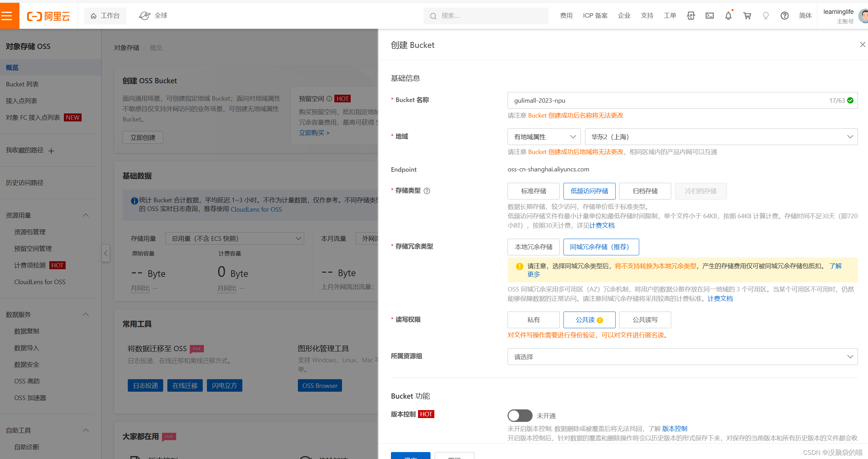Collapse the 资源用量 section
This screenshot has height=459, width=868.
pos(86,215)
